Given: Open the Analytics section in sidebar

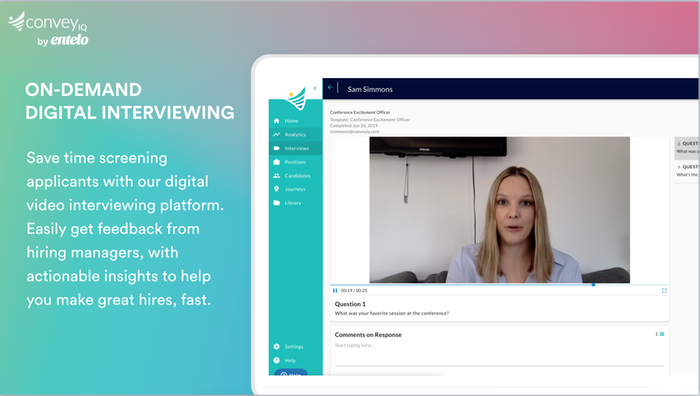Looking at the screenshot, I should [x=295, y=134].
